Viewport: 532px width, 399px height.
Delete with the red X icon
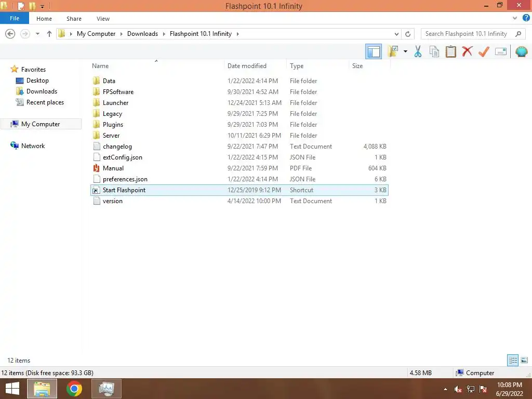point(467,51)
